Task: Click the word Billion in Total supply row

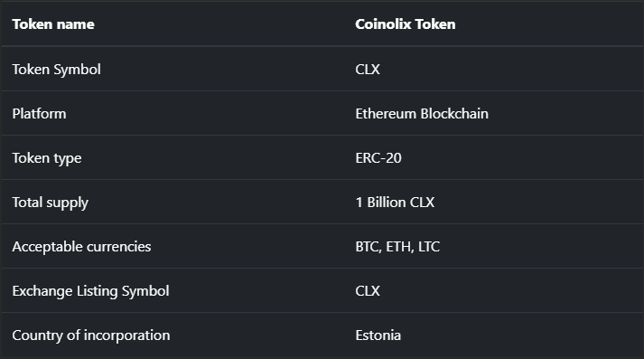Action: 387,203
